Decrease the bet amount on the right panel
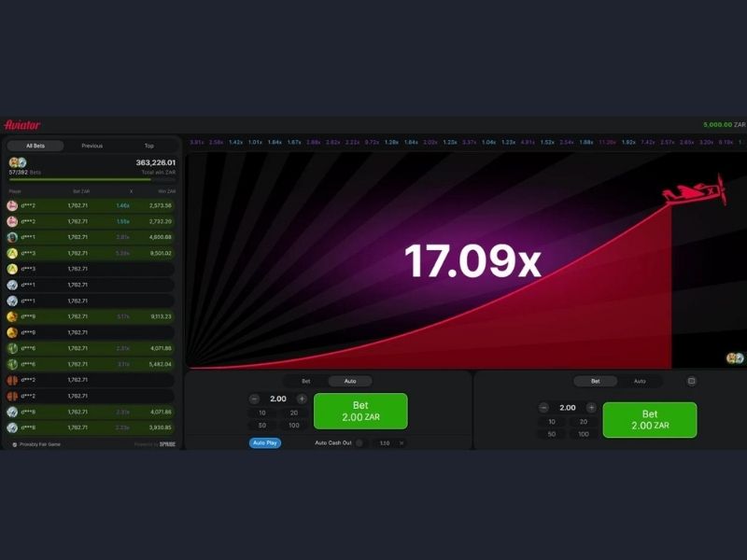 (x=544, y=408)
